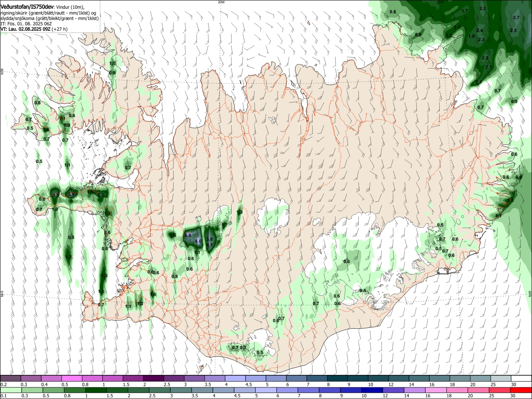The height and width of the screenshot is (399, 532).
Task: Click the '20W' longitude label at the top
Action: 221,2
